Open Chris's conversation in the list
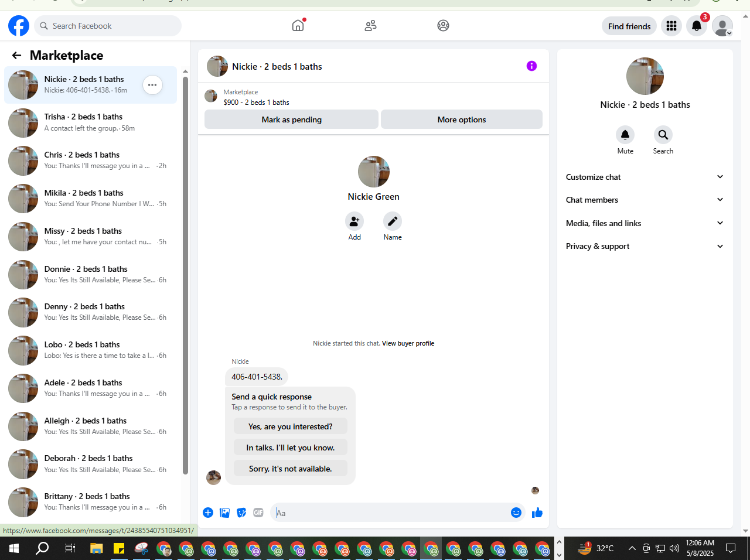This screenshot has height=560, width=750. 91,161
